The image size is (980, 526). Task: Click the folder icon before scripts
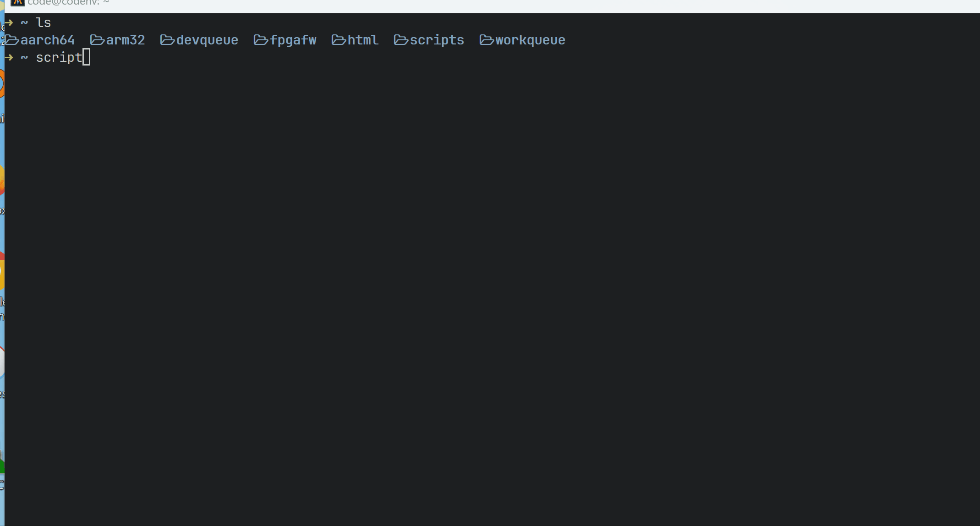pos(401,40)
